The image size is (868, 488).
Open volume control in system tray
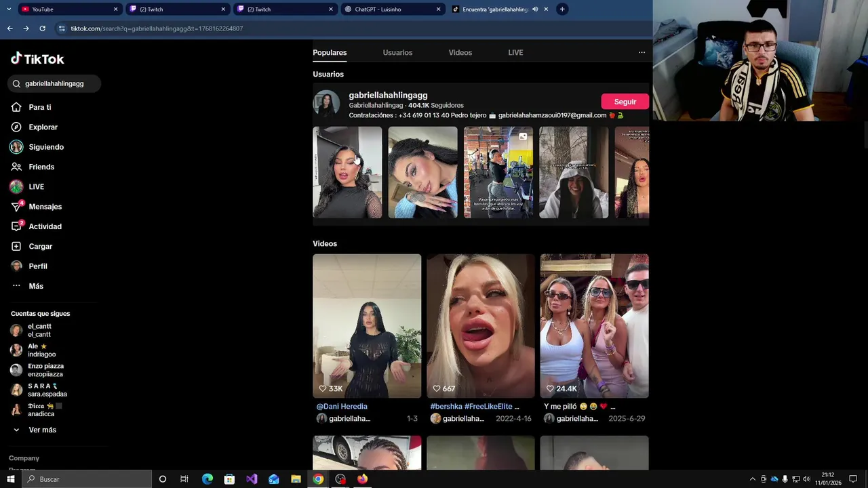coord(806,479)
